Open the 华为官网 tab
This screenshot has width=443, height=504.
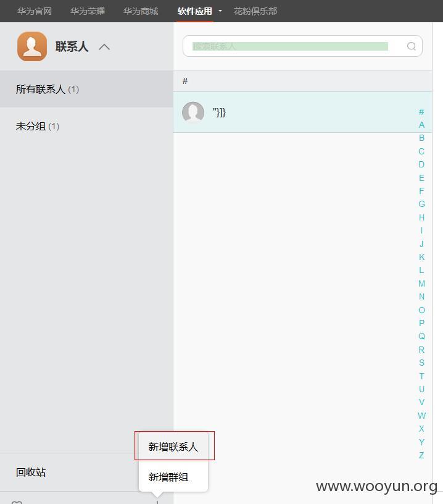(35, 11)
